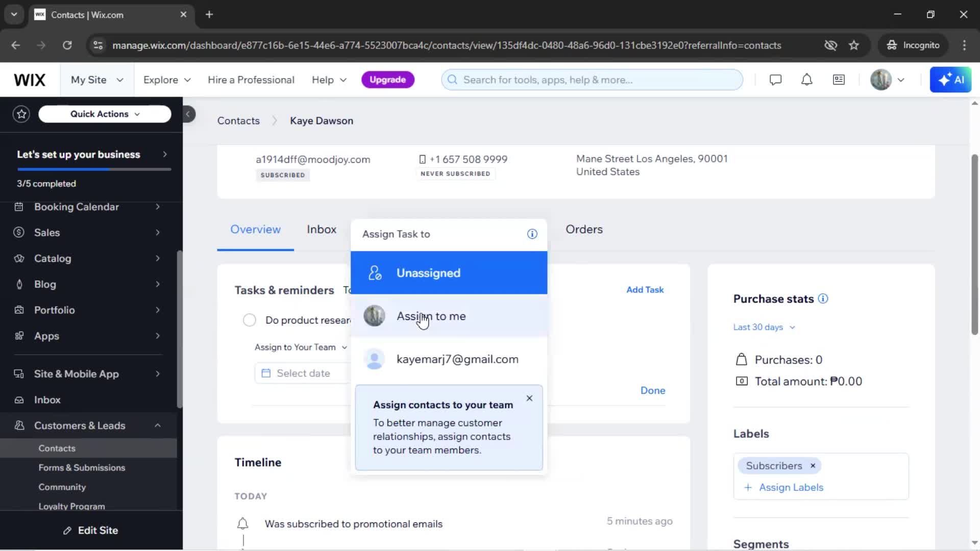
Task: Click the favorites star icon beside Quick Actions
Action: click(x=21, y=114)
